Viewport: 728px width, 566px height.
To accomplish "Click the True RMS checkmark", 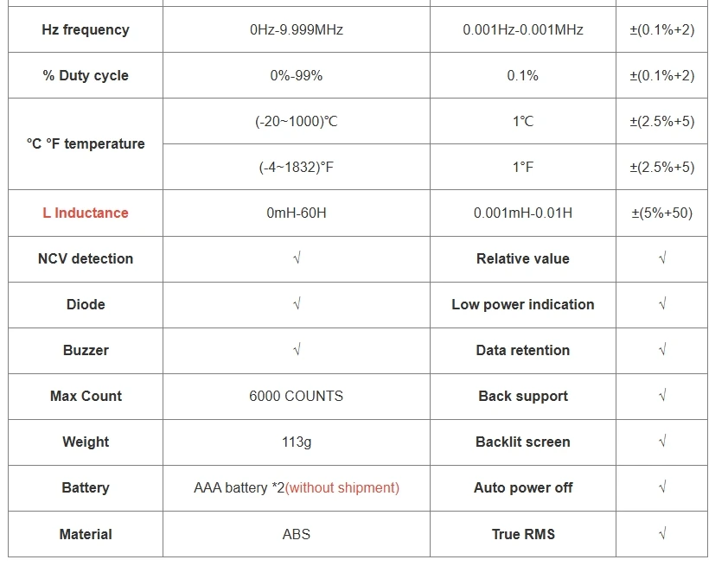I will pyautogui.click(x=662, y=533).
